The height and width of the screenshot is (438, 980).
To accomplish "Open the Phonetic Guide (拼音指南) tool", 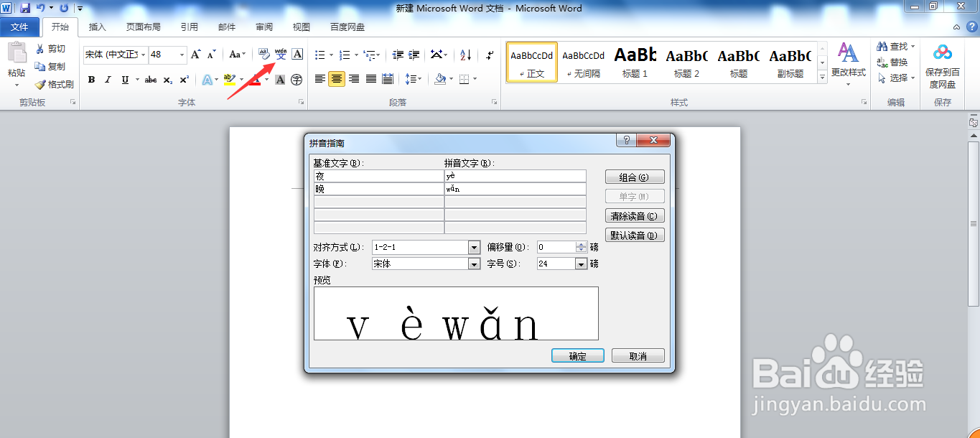I will point(280,55).
